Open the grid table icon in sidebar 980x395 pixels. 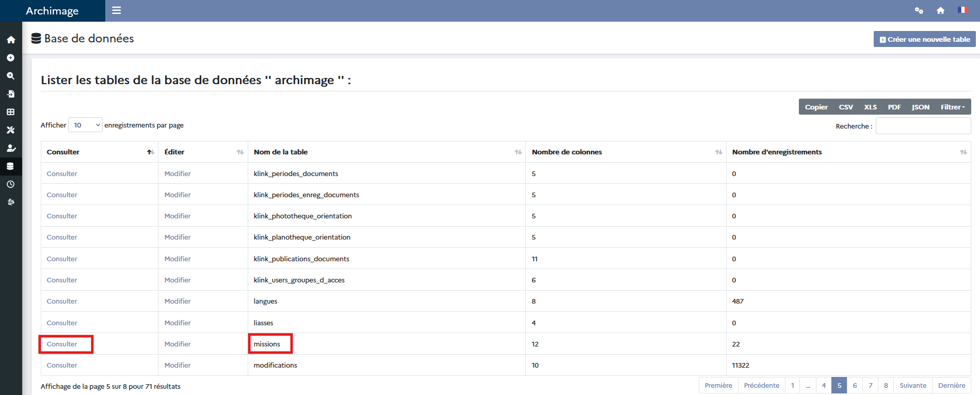tap(11, 112)
